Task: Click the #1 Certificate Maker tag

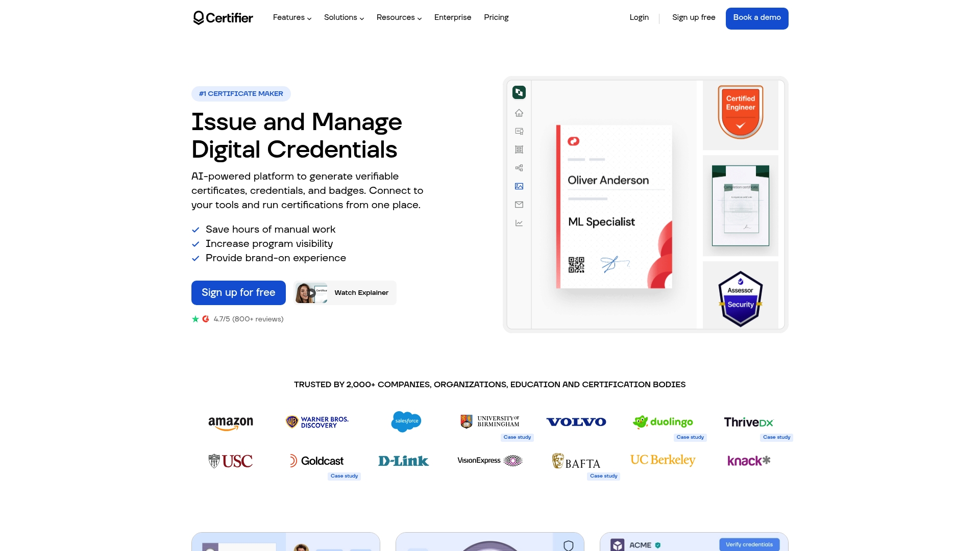Action: pos(241,94)
